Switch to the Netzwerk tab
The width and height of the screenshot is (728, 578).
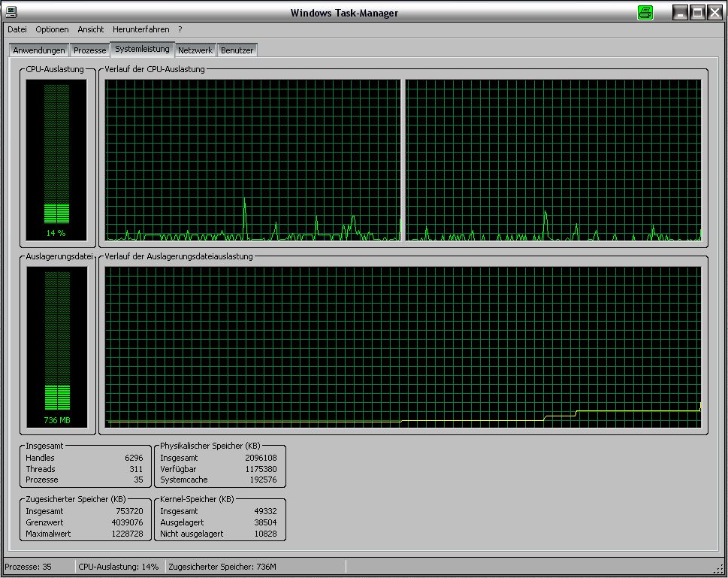tap(195, 50)
